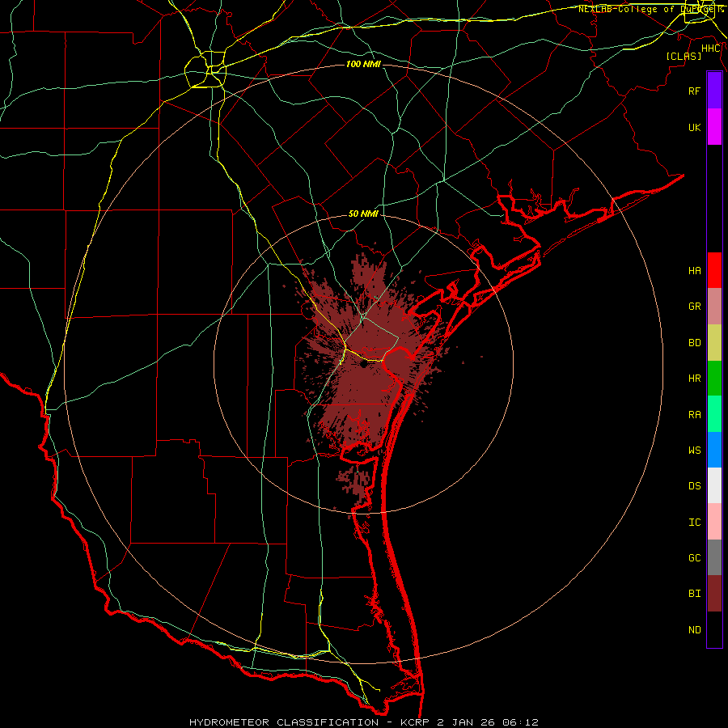Click the IC legend label
The width and height of the screenshot is (728, 728).
(x=694, y=523)
